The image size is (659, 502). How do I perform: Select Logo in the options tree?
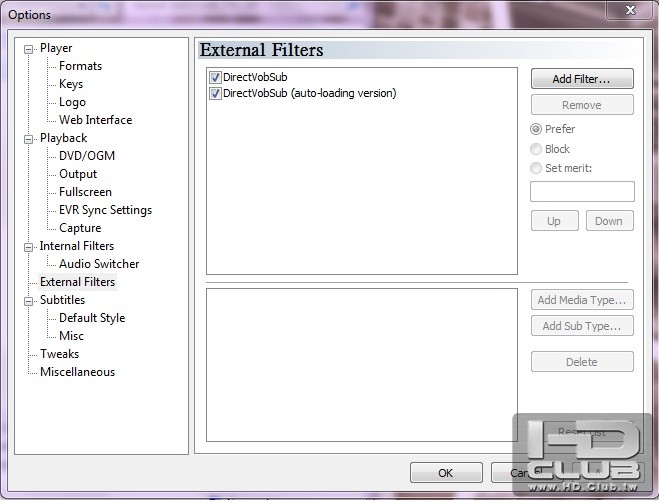pos(72,102)
